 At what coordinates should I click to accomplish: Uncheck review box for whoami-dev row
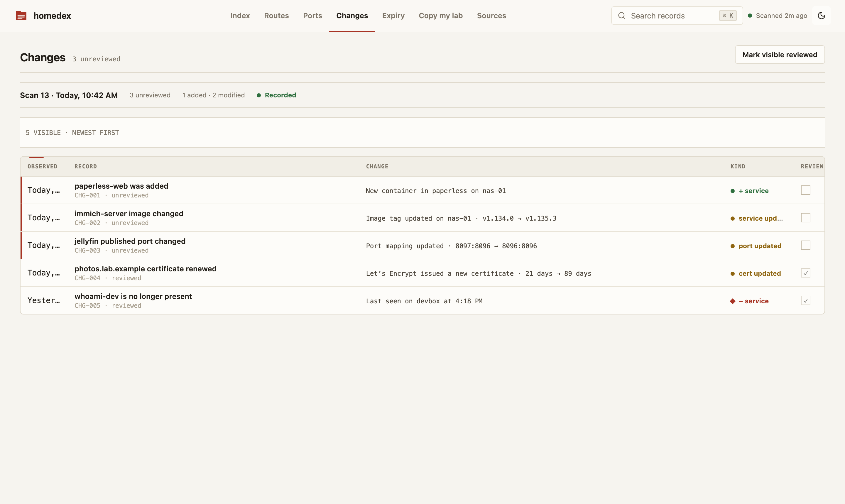click(806, 301)
